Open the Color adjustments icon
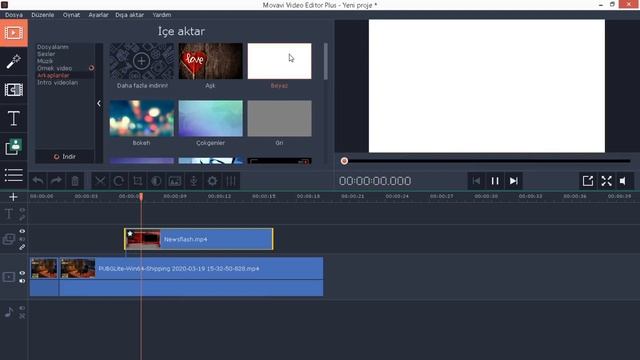 coord(156,181)
